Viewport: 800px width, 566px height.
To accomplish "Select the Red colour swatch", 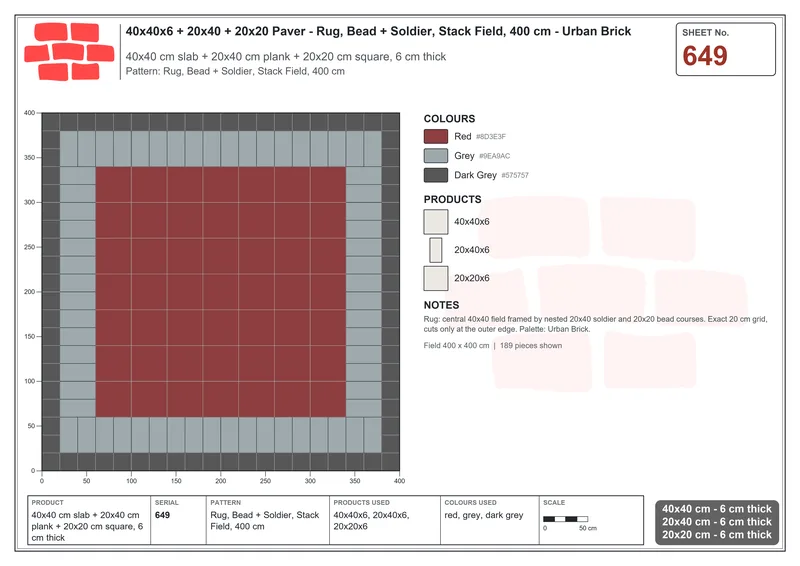I will point(436,136).
